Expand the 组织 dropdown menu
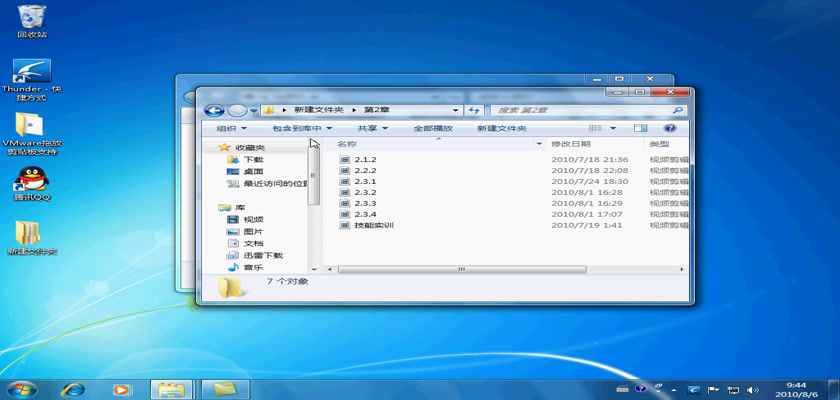The height and width of the screenshot is (400, 840). [x=232, y=128]
